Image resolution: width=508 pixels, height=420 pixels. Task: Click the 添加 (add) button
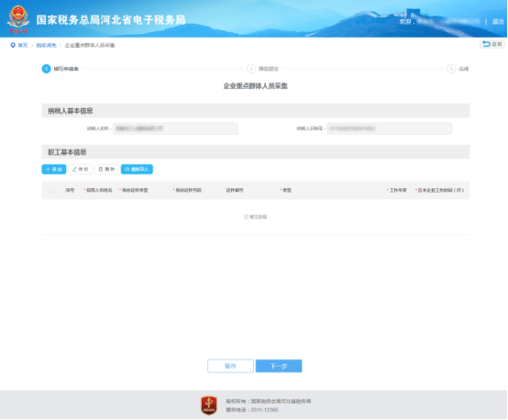[x=54, y=169]
